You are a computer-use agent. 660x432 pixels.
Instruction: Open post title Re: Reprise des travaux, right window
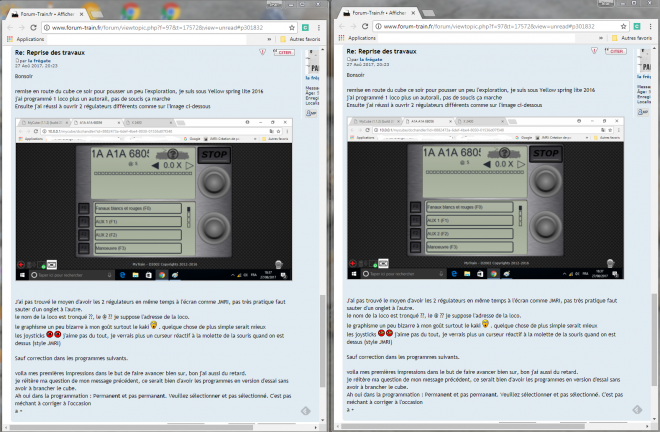pyautogui.click(x=381, y=51)
